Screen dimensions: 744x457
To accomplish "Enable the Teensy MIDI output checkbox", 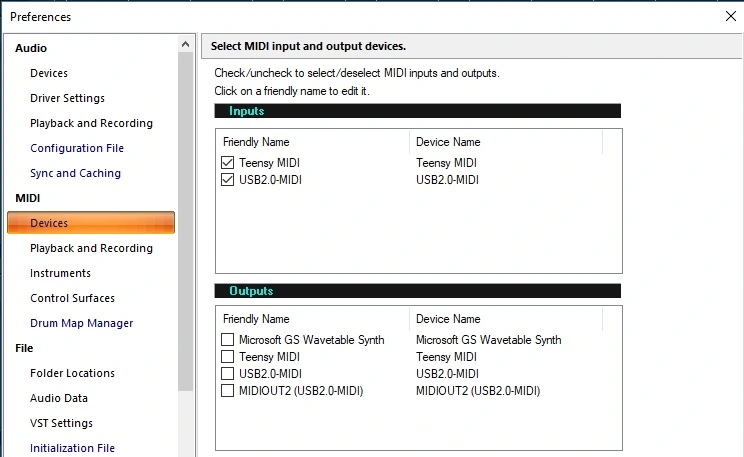I will (x=228, y=357).
